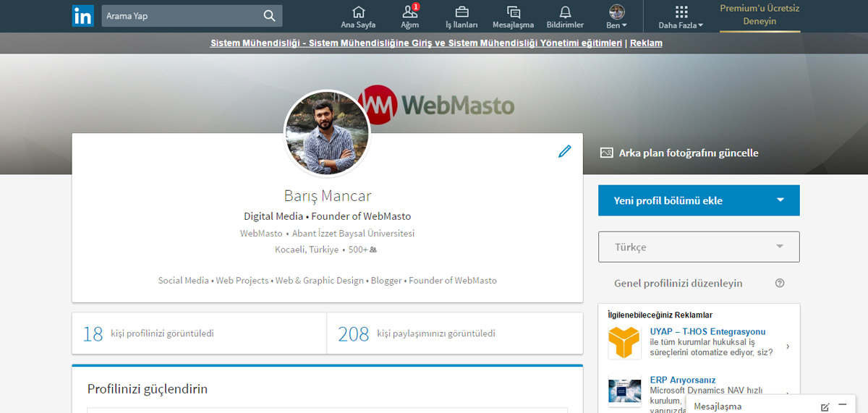
Task: Click the UYAP T-HOS ad logo
Action: (624, 342)
